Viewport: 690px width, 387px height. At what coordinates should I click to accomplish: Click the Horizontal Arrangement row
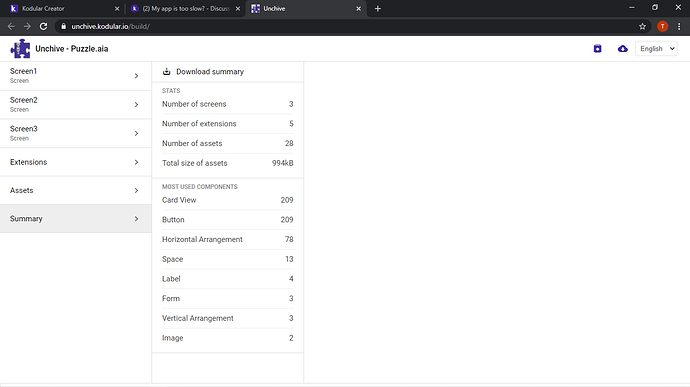(x=228, y=239)
